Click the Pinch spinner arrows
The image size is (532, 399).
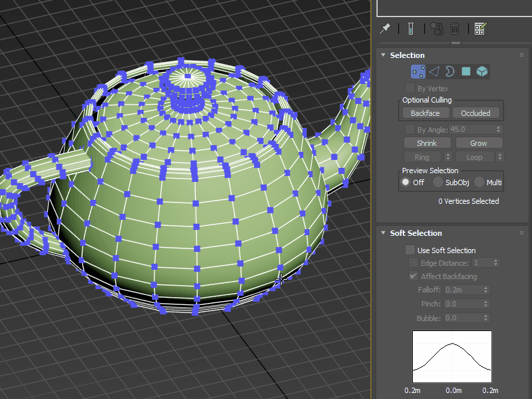pyautogui.click(x=486, y=304)
